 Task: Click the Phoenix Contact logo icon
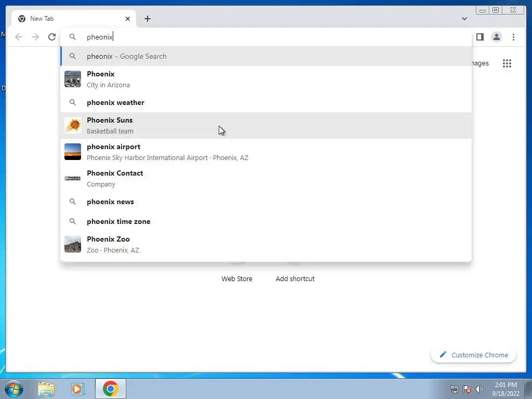[73, 178]
